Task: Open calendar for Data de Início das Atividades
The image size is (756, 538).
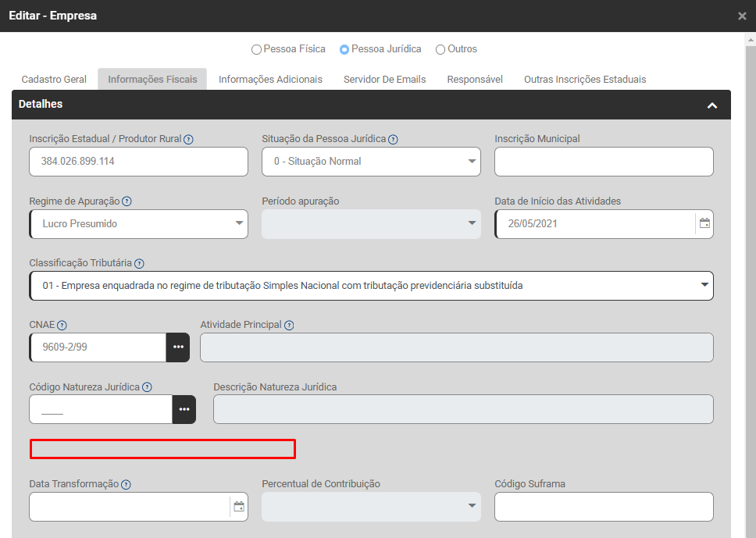Action: point(704,223)
